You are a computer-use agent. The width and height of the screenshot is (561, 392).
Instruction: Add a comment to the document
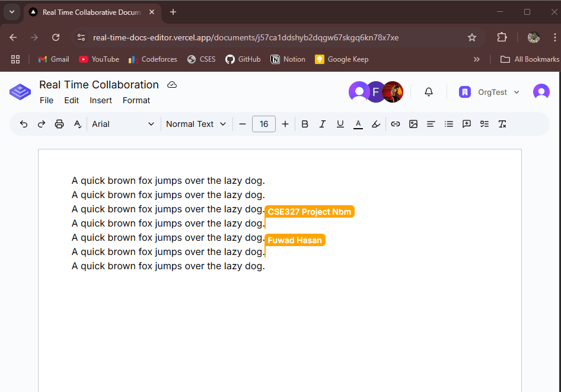[467, 124]
